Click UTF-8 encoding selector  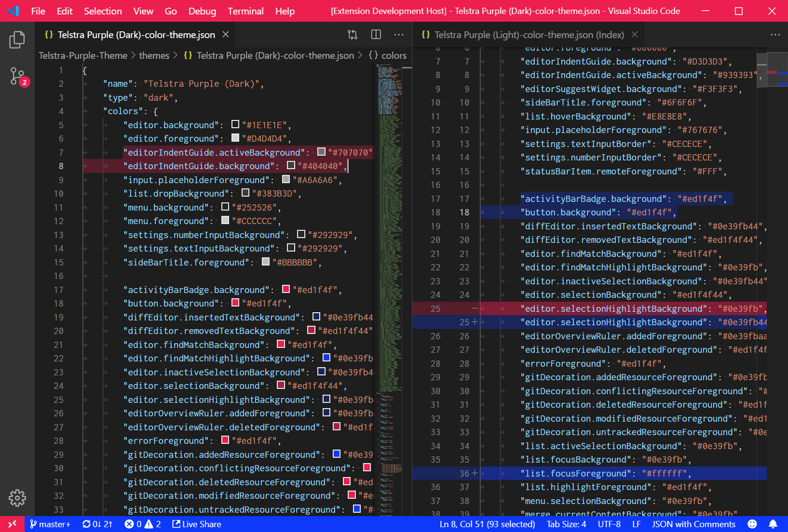coord(609,524)
